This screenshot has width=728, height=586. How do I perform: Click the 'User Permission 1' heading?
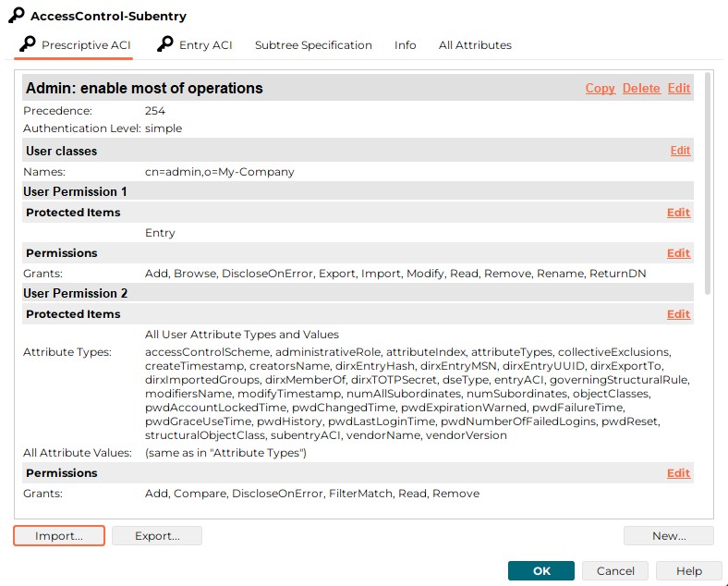coord(75,191)
